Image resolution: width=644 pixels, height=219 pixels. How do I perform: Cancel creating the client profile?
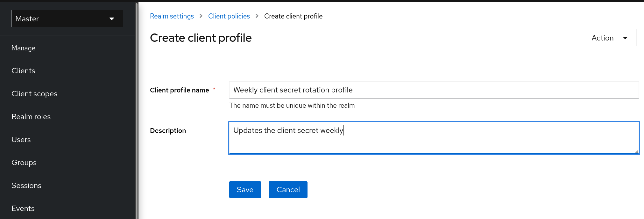tap(288, 190)
